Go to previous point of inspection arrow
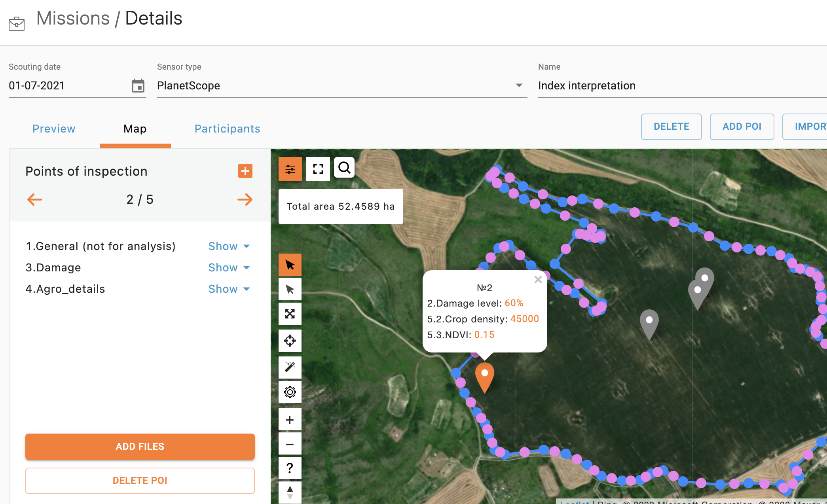This screenshot has width=827, height=504. pyautogui.click(x=35, y=199)
